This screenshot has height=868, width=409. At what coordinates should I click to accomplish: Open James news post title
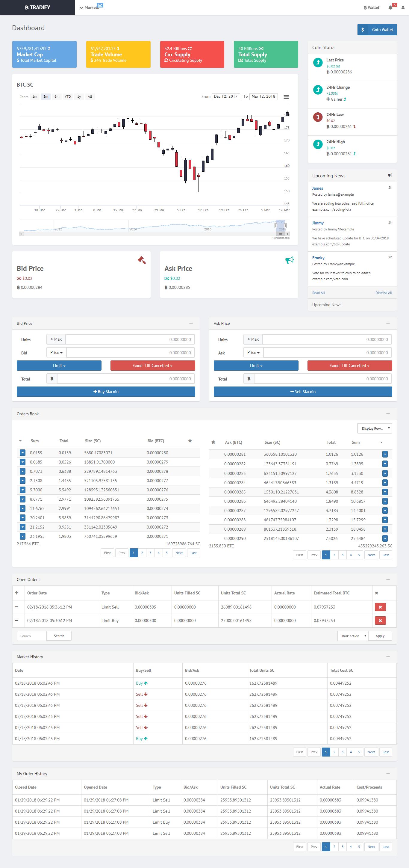pos(317,188)
